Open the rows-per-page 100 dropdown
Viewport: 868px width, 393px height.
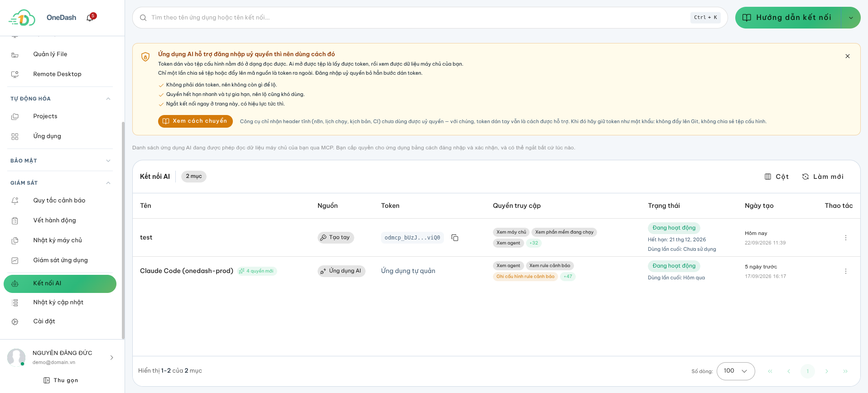pyautogui.click(x=736, y=371)
